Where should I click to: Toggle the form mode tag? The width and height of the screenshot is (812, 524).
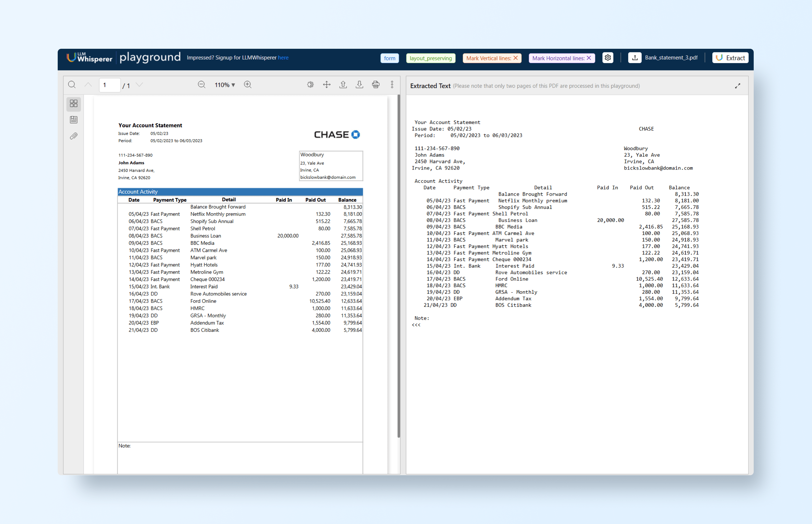[x=389, y=58]
